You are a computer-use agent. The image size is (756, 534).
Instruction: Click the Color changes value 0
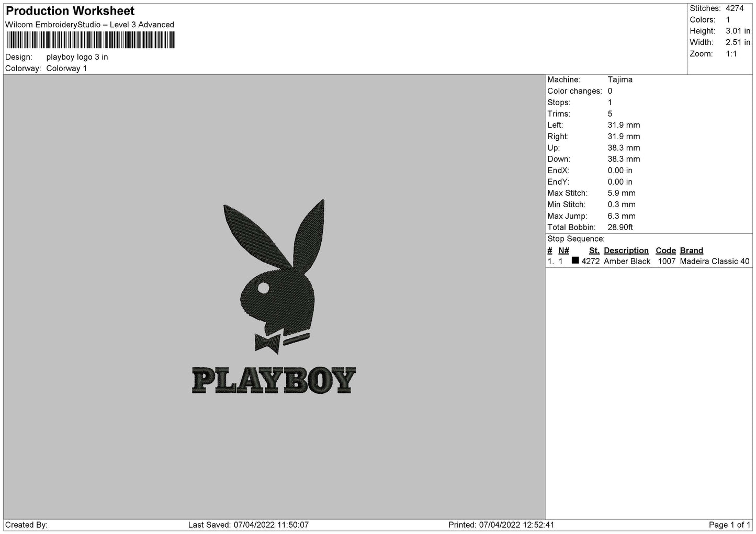(610, 91)
